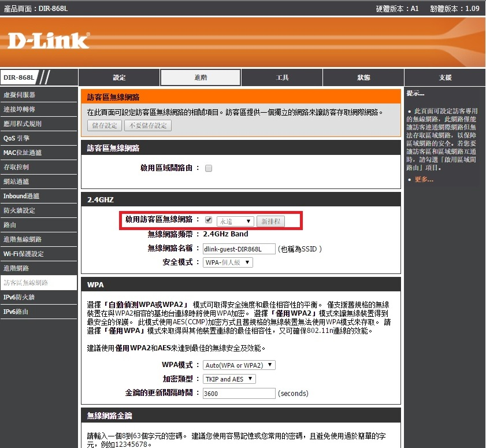The image size is (486, 448).
Task: Click the 不要儲存設定 button
Action: 148,125
